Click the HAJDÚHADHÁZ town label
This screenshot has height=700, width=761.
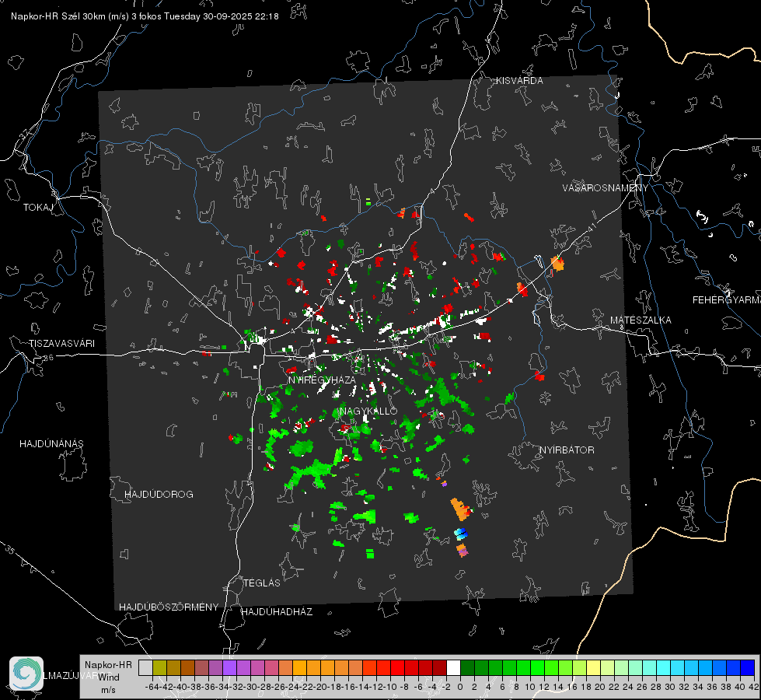pyautogui.click(x=277, y=611)
